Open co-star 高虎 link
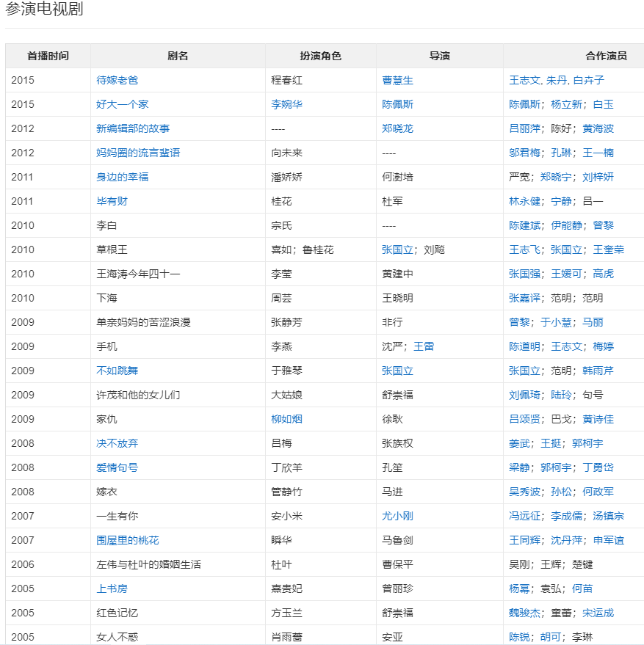 click(x=603, y=274)
